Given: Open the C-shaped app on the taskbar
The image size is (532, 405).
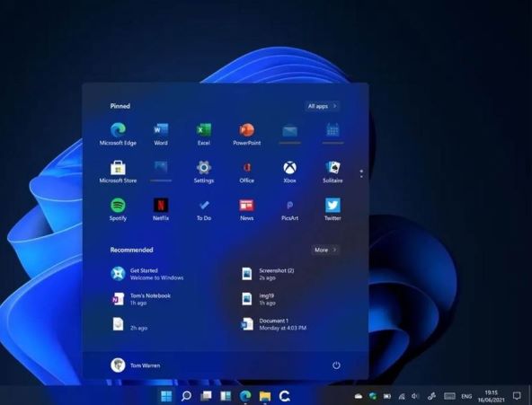Looking at the screenshot, I should [x=284, y=395].
